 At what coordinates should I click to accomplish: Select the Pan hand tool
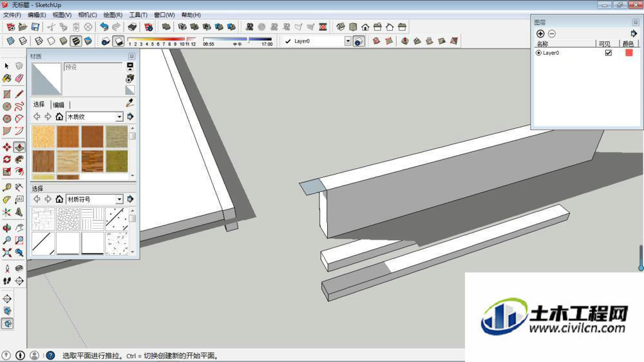[19, 228]
